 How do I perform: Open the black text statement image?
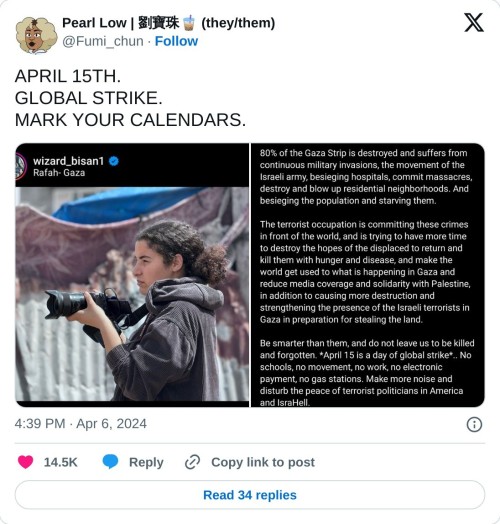click(368, 275)
